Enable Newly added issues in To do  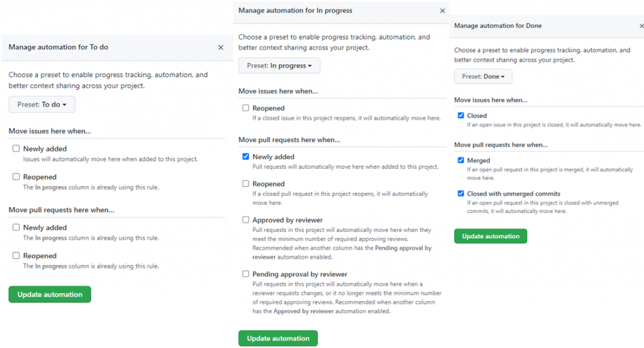click(x=16, y=149)
